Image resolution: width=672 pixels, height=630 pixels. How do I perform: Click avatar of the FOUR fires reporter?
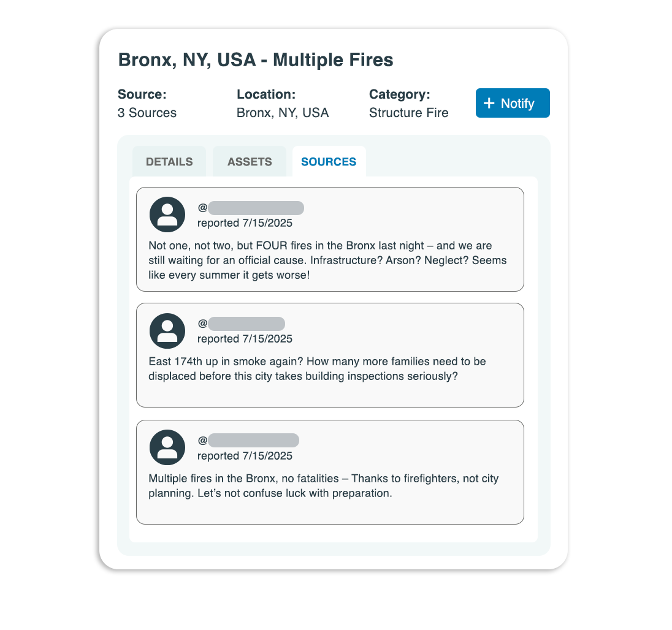167,214
